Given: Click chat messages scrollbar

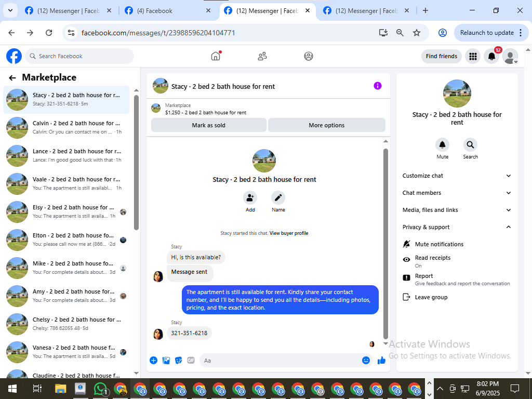Looking at the screenshot, I should coord(385,244).
